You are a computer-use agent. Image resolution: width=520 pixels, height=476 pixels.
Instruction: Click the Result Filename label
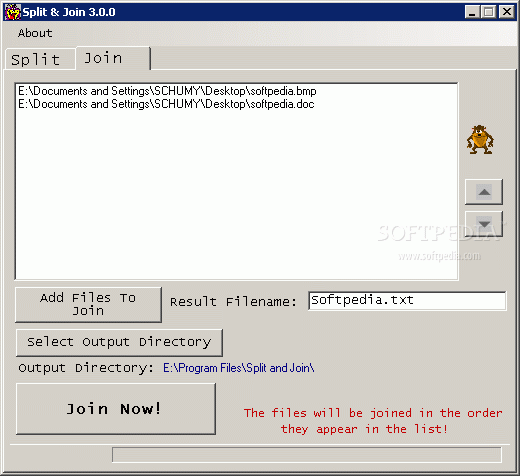(233, 302)
